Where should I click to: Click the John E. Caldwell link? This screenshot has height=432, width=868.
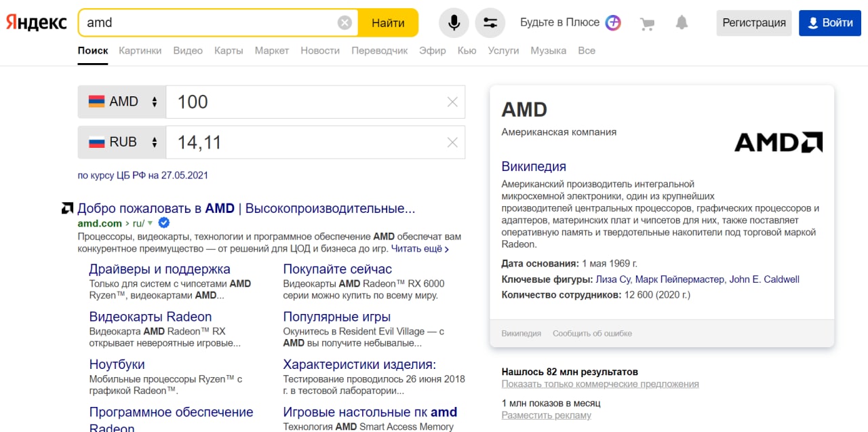(764, 279)
